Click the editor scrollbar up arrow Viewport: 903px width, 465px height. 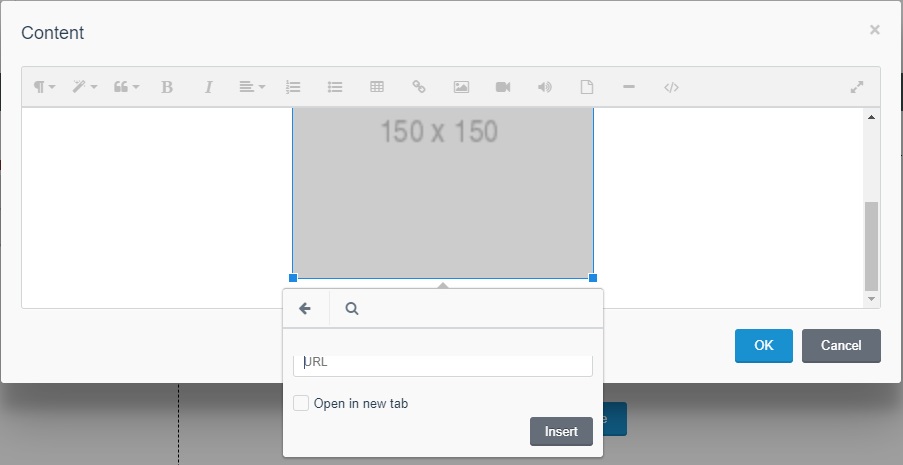click(871, 117)
